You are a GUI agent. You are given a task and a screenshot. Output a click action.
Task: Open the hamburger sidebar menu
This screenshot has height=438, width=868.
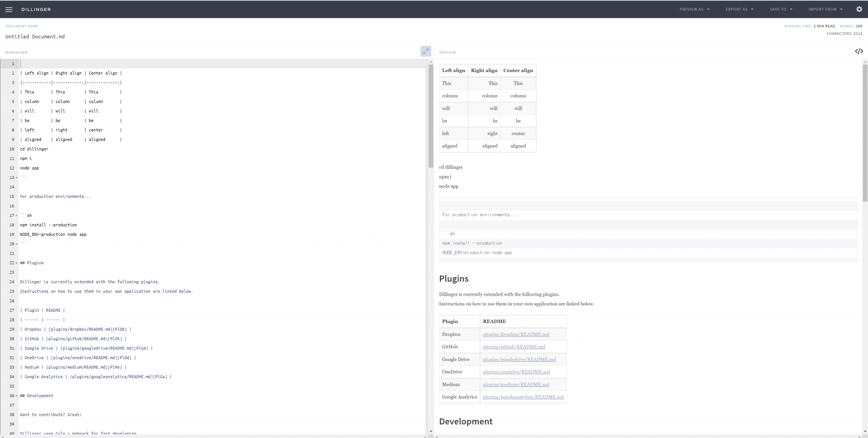[x=8, y=9]
